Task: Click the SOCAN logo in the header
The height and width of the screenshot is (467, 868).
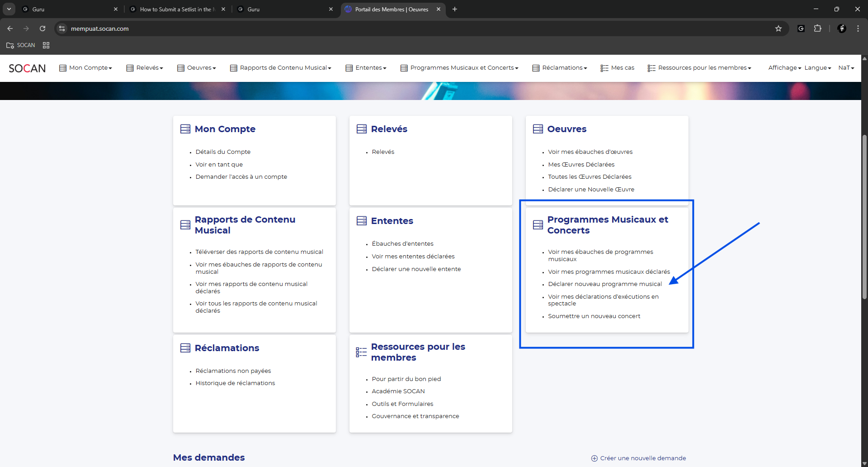Action: click(27, 68)
